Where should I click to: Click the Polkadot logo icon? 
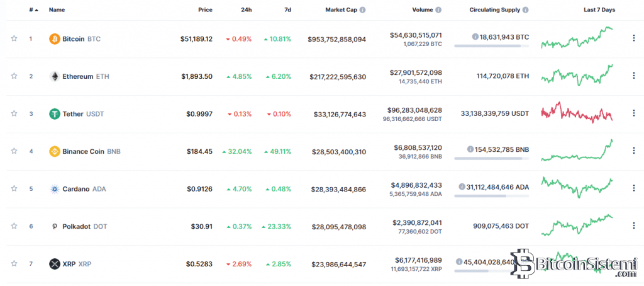[x=55, y=226]
